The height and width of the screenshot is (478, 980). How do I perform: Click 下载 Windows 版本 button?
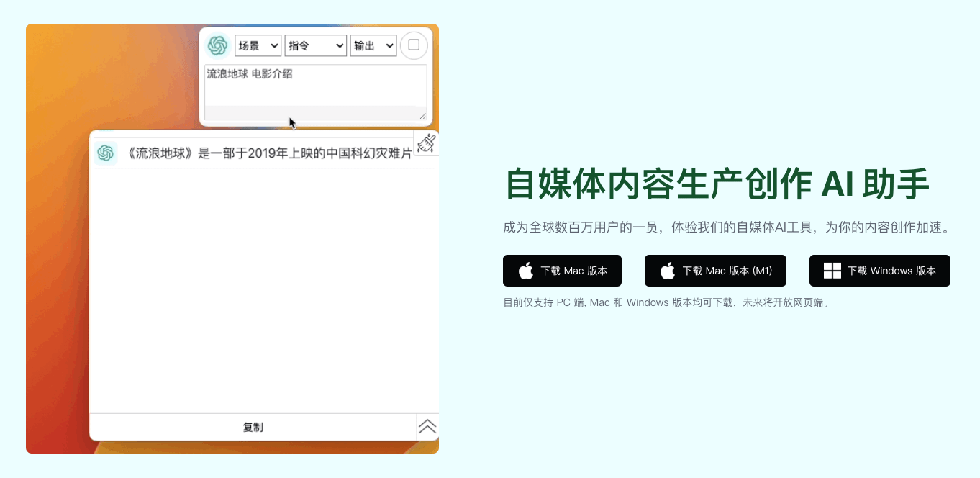coord(880,271)
